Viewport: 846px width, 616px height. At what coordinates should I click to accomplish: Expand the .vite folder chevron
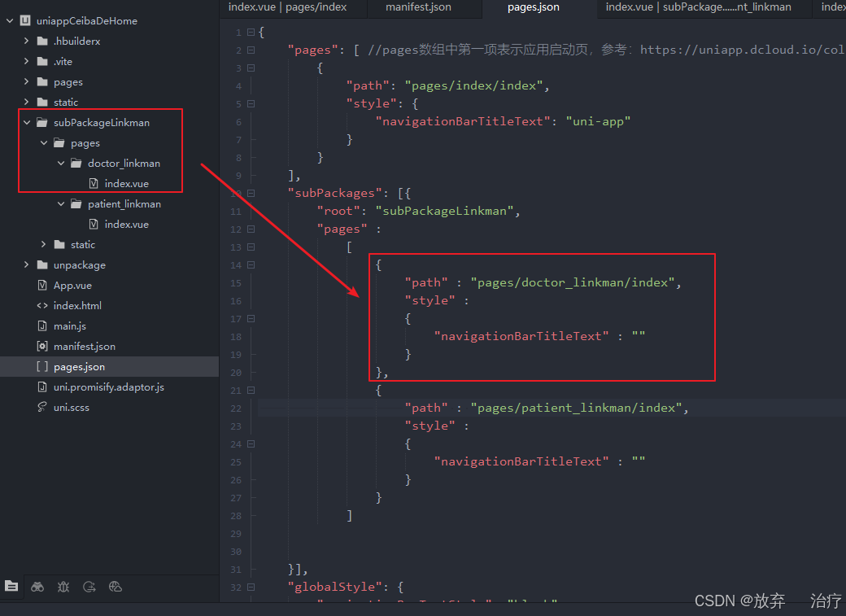(26, 61)
